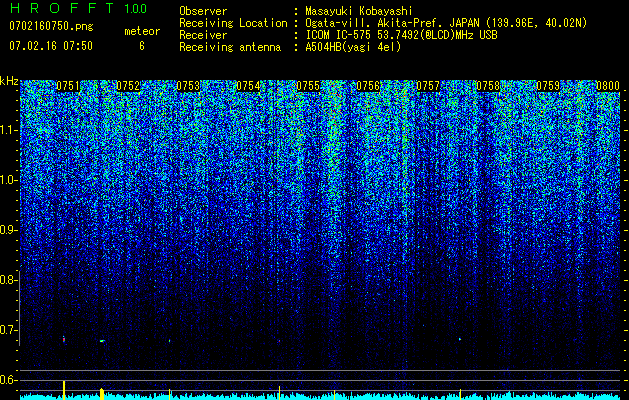Screen dimensions: 629x400
Task: Click the 0755 time marker
Action: (x=308, y=86)
